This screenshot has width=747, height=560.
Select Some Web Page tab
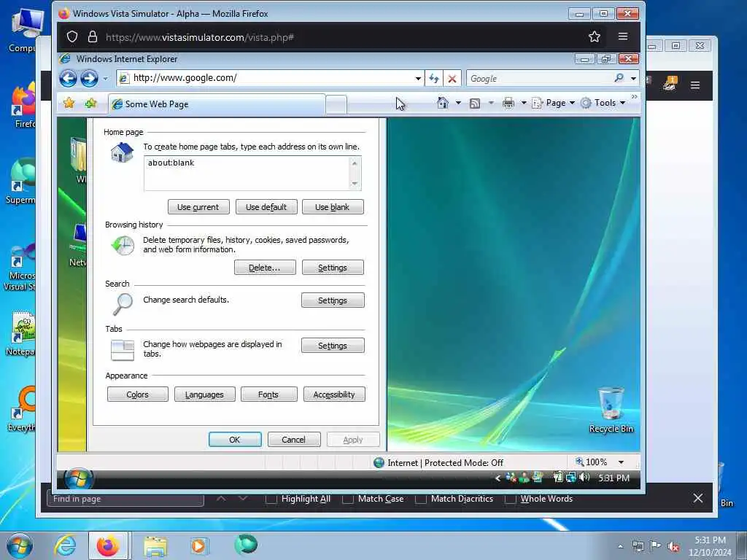click(217, 104)
